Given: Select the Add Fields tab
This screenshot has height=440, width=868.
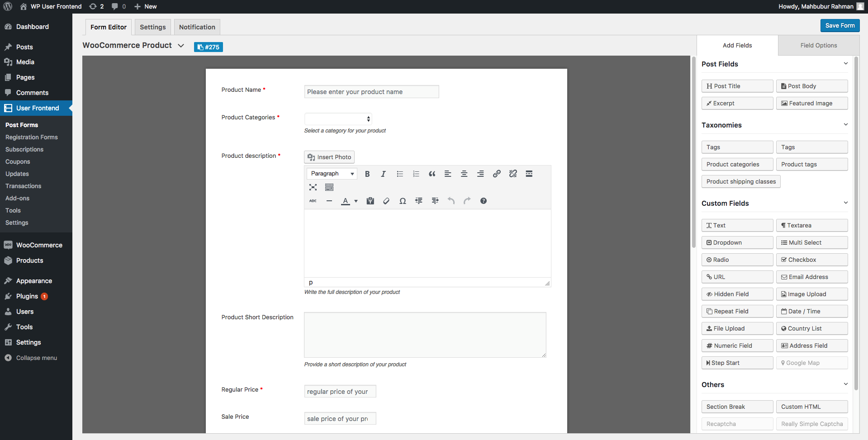Looking at the screenshot, I should point(737,45).
